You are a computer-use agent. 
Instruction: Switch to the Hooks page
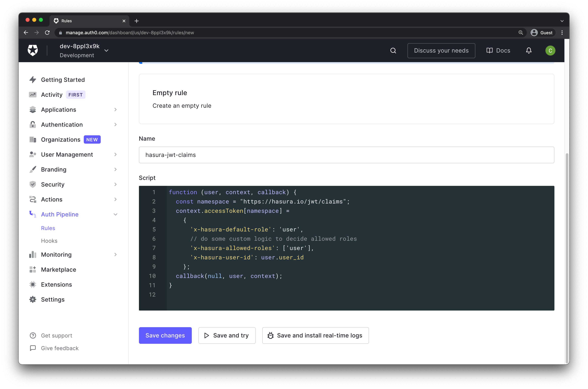[x=49, y=241]
